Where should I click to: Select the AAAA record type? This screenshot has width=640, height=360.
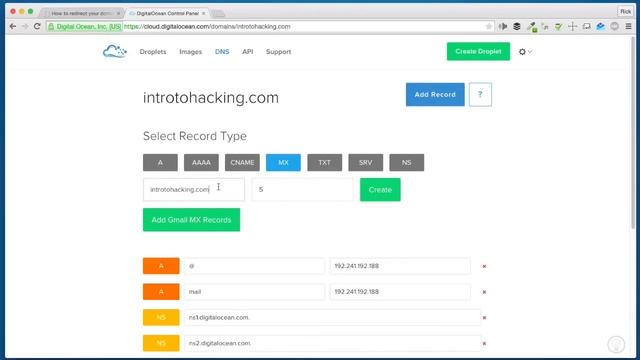[x=201, y=162]
